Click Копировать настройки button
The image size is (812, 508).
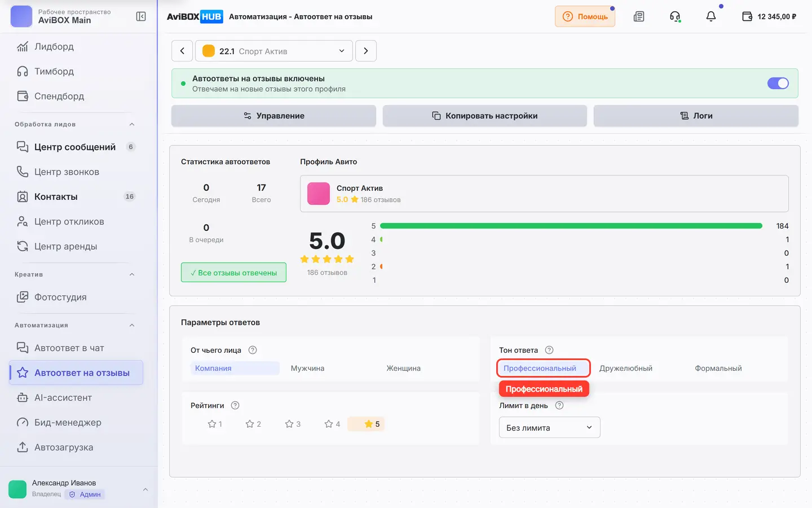click(485, 116)
